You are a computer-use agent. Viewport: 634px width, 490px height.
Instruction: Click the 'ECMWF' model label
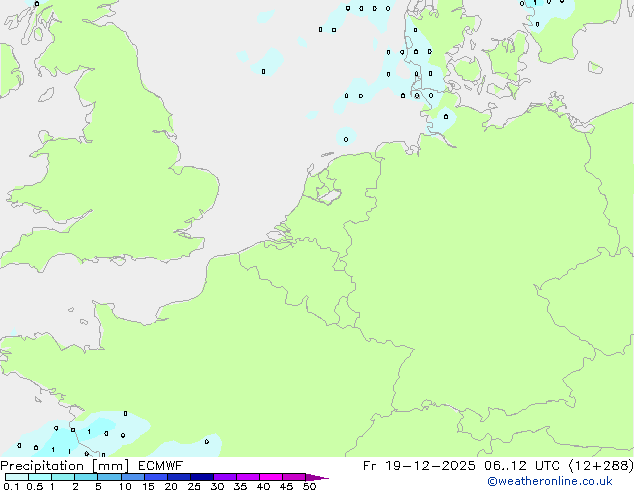[x=161, y=466]
